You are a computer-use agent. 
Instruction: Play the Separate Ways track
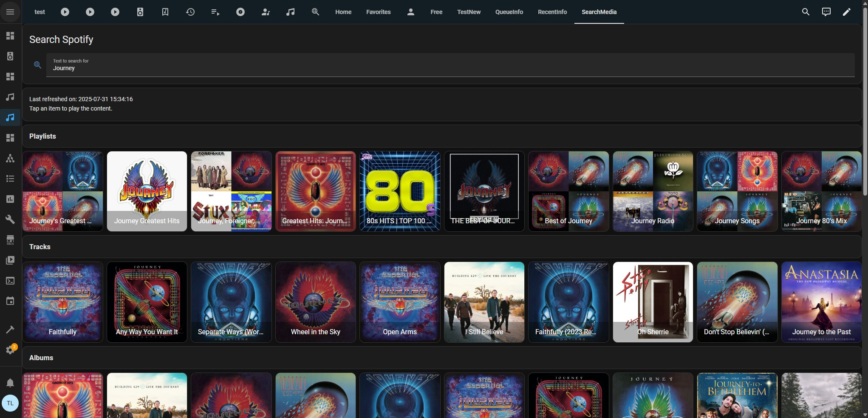coord(231,302)
